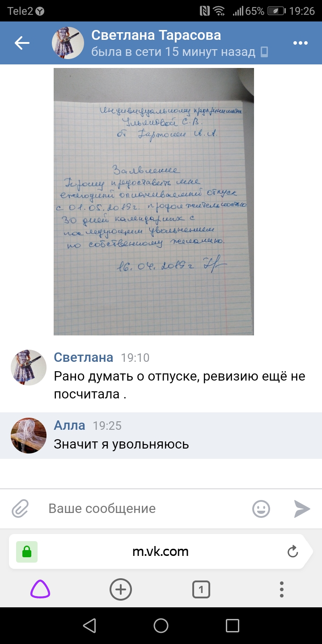
Task: Tap the m.vk.com address bar
Action: (x=161, y=551)
